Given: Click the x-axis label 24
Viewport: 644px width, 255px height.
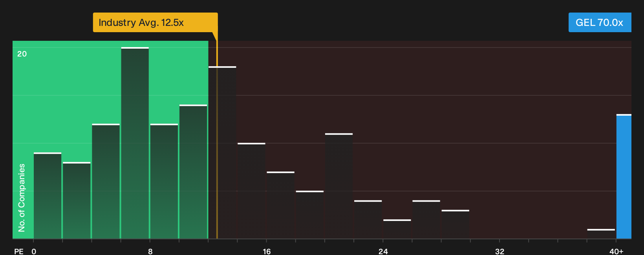Looking at the screenshot, I should [383, 251].
